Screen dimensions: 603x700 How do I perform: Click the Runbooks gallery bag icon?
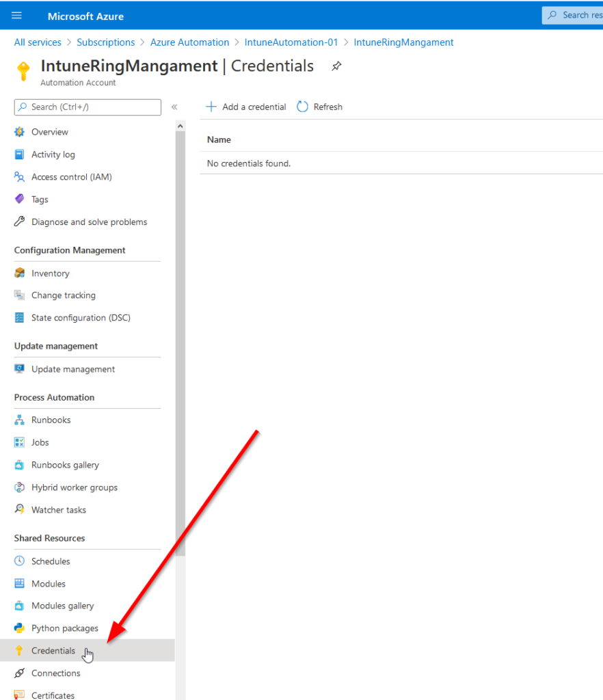(19, 465)
